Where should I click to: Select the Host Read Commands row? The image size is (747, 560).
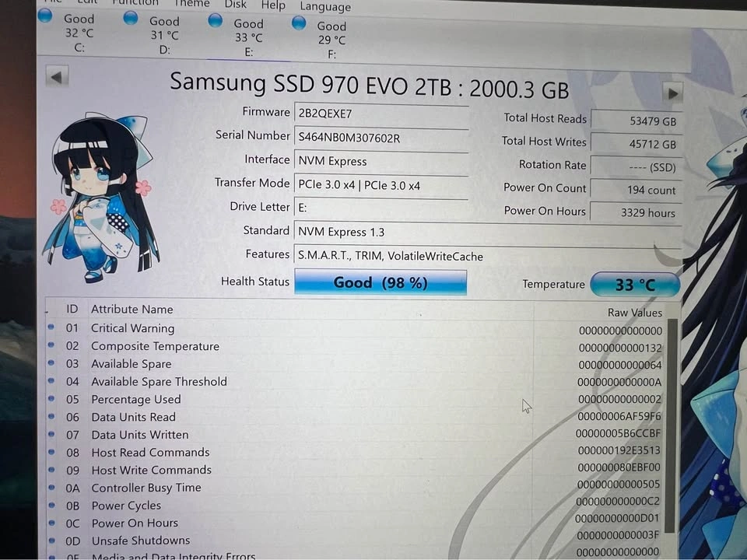pos(355,453)
